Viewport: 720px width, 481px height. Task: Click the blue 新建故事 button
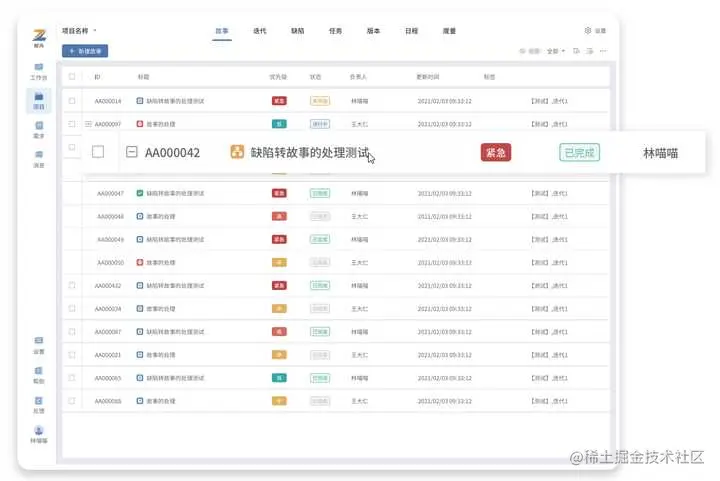pyautogui.click(x=85, y=51)
